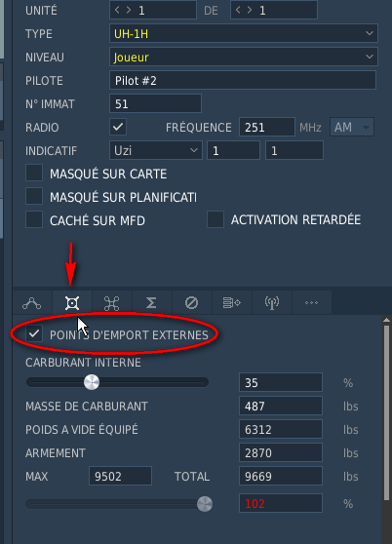Image resolution: width=392 pixels, height=544 pixels.
Task: Open the failures crossed-circle tab icon
Action: tap(191, 303)
